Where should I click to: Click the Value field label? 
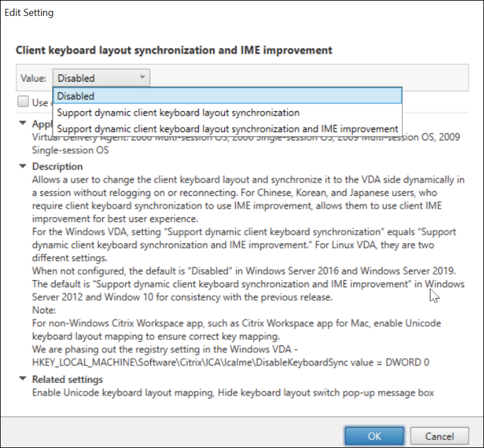pos(33,78)
